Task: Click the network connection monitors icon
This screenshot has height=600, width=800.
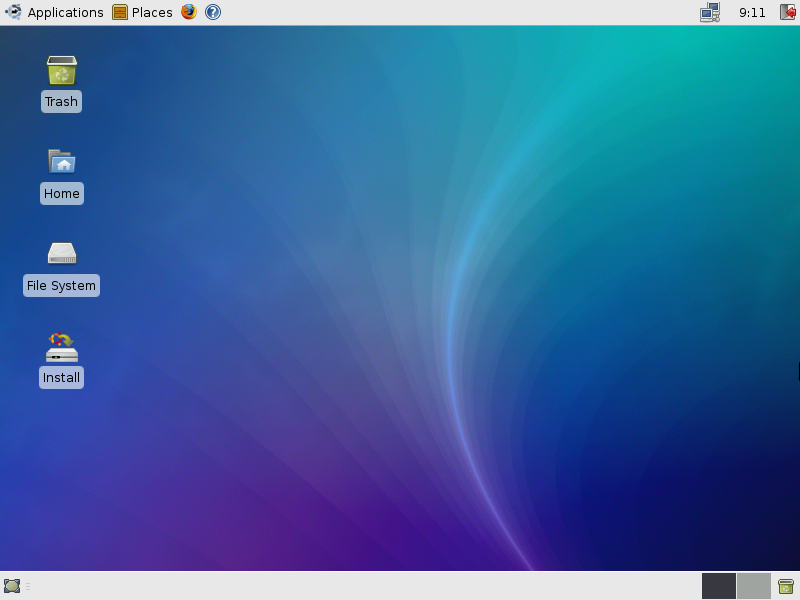Action: (710, 12)
